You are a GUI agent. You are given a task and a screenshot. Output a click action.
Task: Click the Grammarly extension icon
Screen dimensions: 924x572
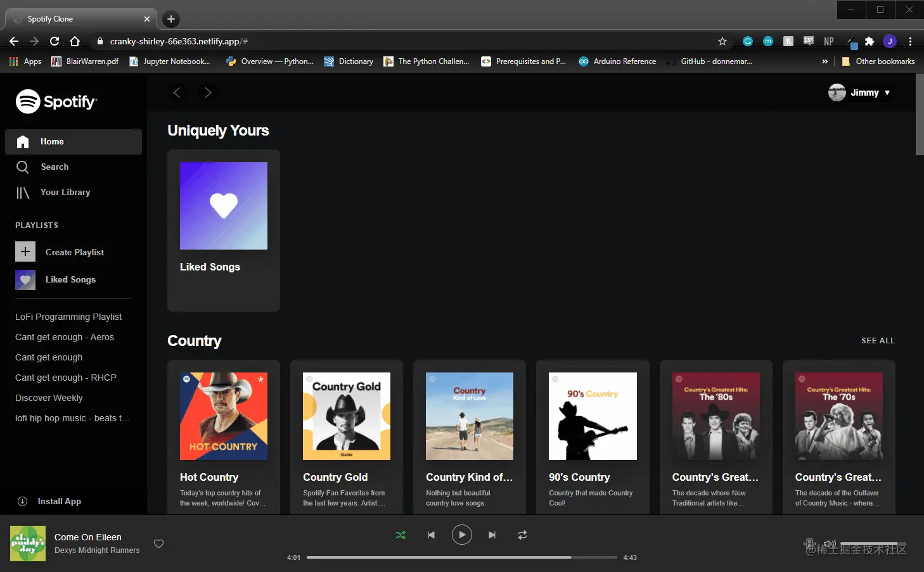point(748,41)
